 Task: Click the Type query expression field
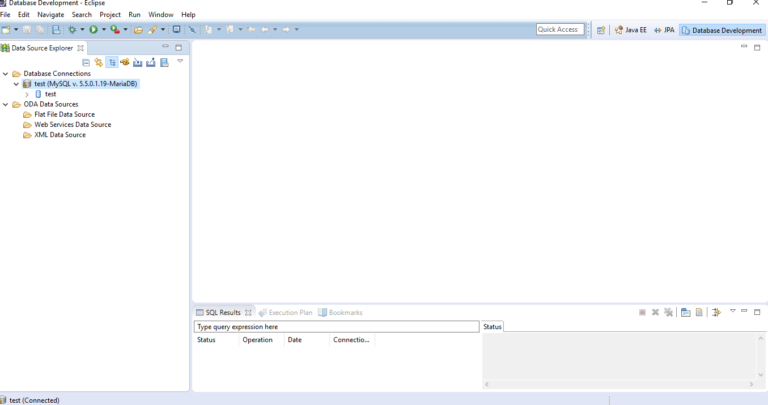coord(336,327)
